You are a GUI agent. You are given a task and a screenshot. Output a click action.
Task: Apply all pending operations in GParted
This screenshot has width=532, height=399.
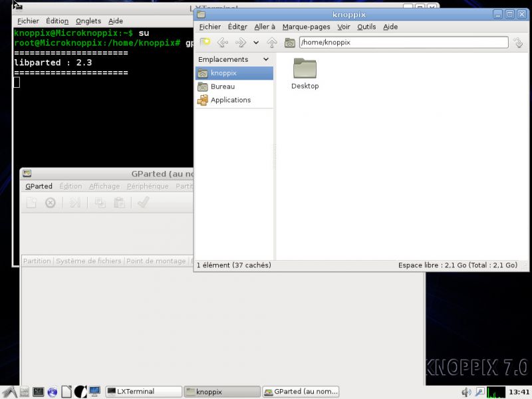click(142, 203)
